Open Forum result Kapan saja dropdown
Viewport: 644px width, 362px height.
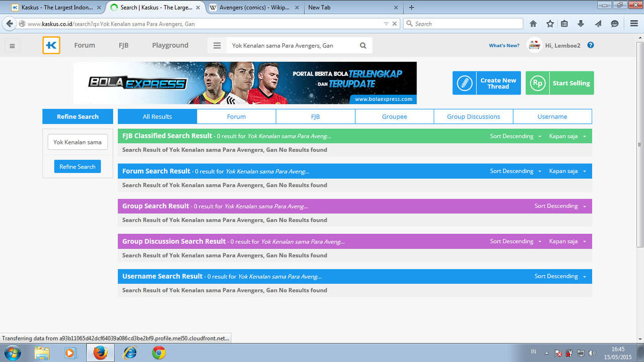coord(568,171)
